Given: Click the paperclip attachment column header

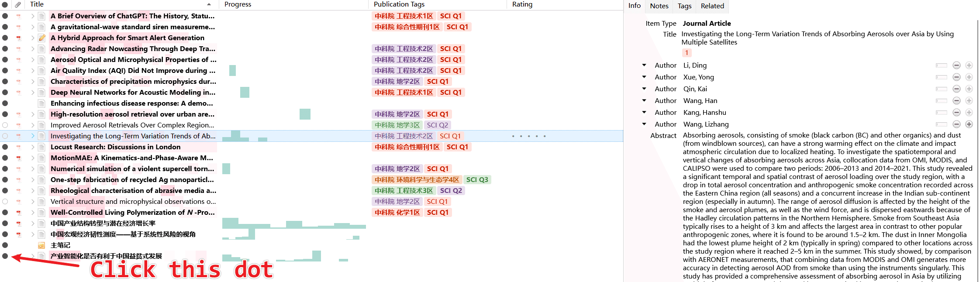Looking at the screenshot, I should tap(18, 4).
